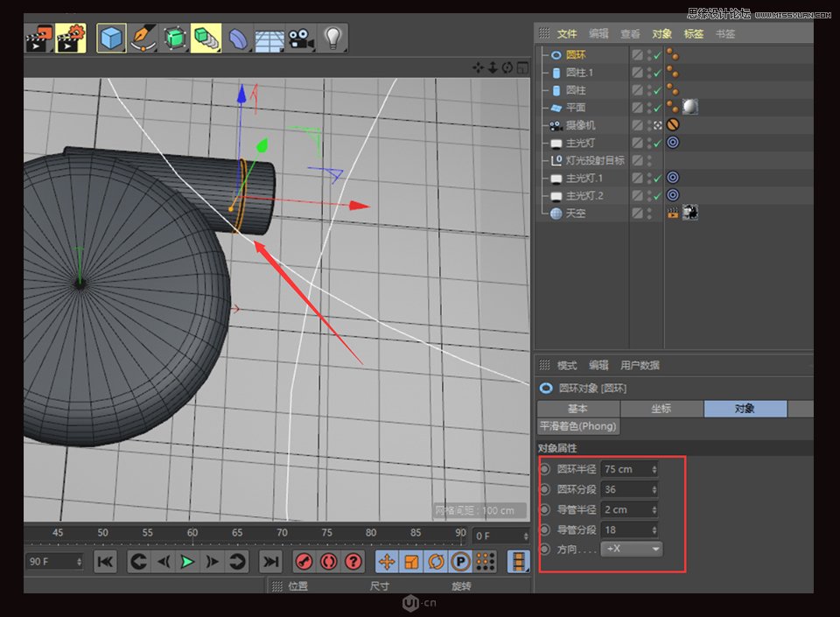
Task: Switch to the 坐标 tab in attributes
Action: pos(661,409)
